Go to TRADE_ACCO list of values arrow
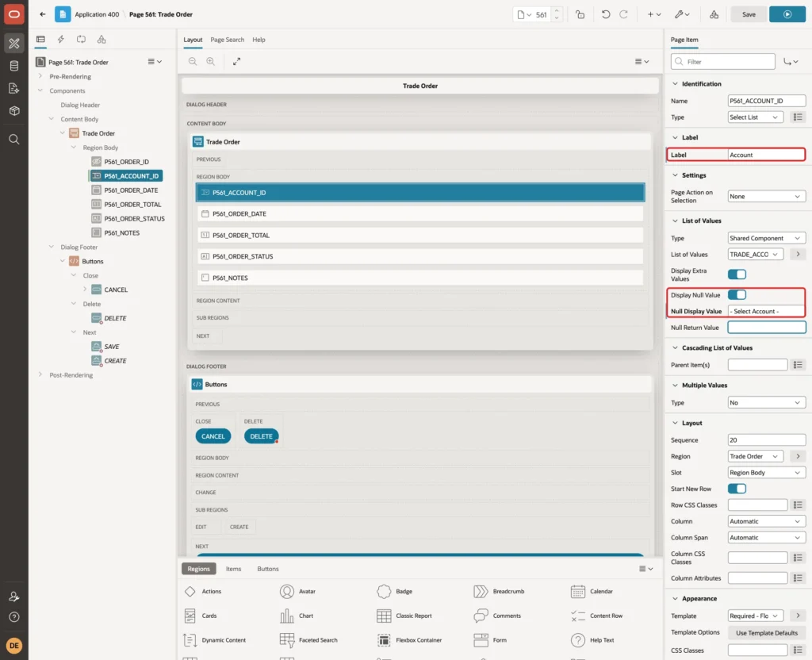Image resolution: width=812 pixels, height=660 pixels. coord(798,255)
